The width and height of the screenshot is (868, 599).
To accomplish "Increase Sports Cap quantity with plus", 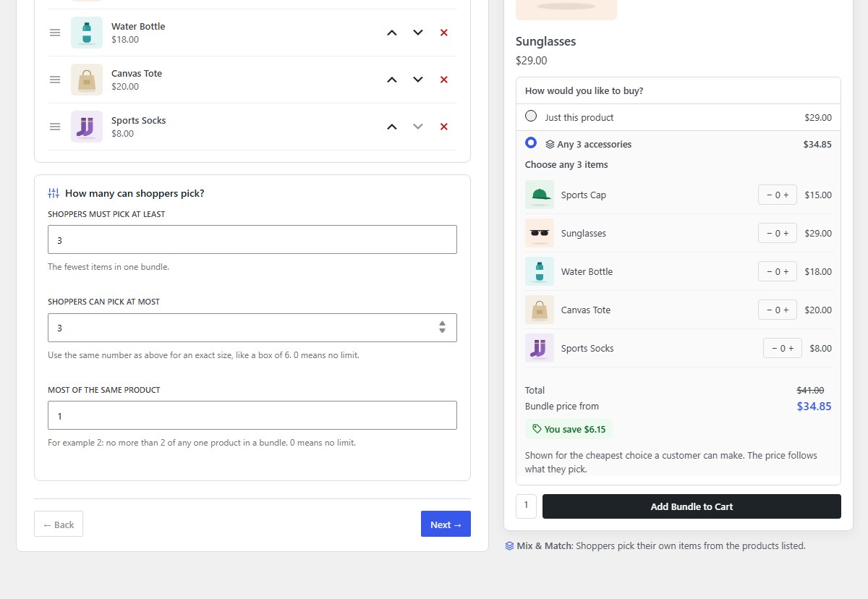I will coord(787,195).
